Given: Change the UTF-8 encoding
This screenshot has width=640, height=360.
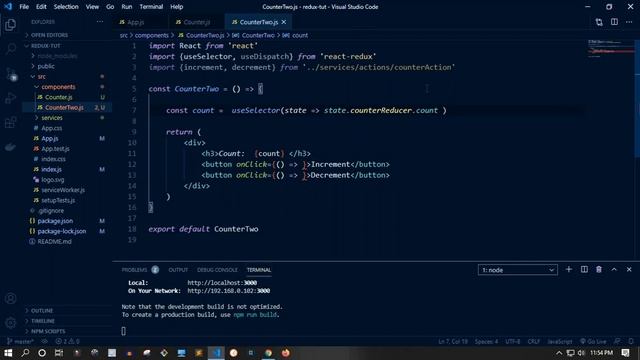Looking at the screenshot, I should 513,341.
